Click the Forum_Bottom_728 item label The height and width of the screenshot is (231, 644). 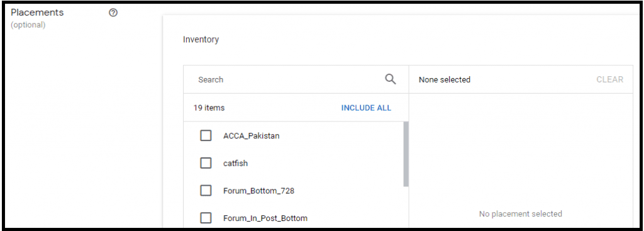(258, 191)
